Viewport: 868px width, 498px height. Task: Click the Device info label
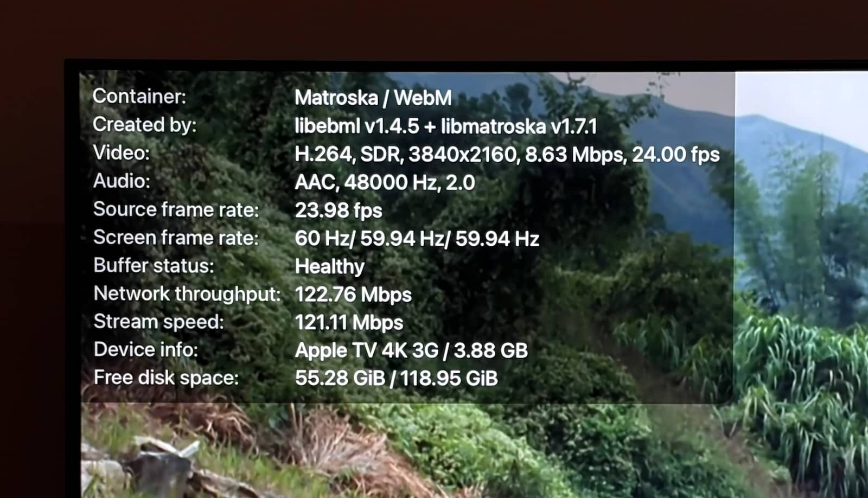point(146,350)
